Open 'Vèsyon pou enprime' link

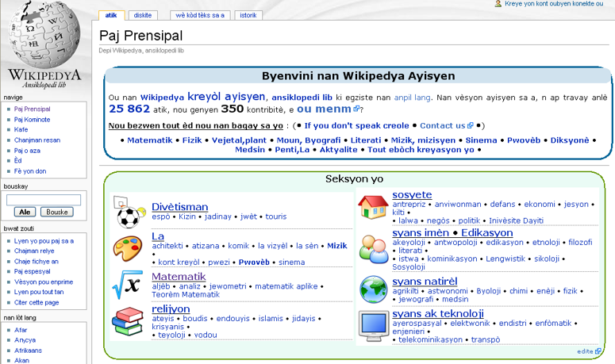tap(44, 282)
